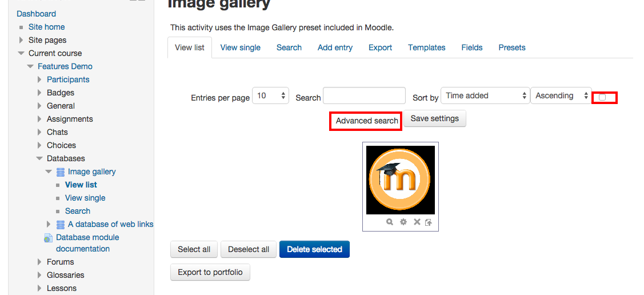Image resolution: width=644 pixels, height=295 pixels.
Task: Collapse the Image gallery tree arrow
Action: tap(49, 172)
